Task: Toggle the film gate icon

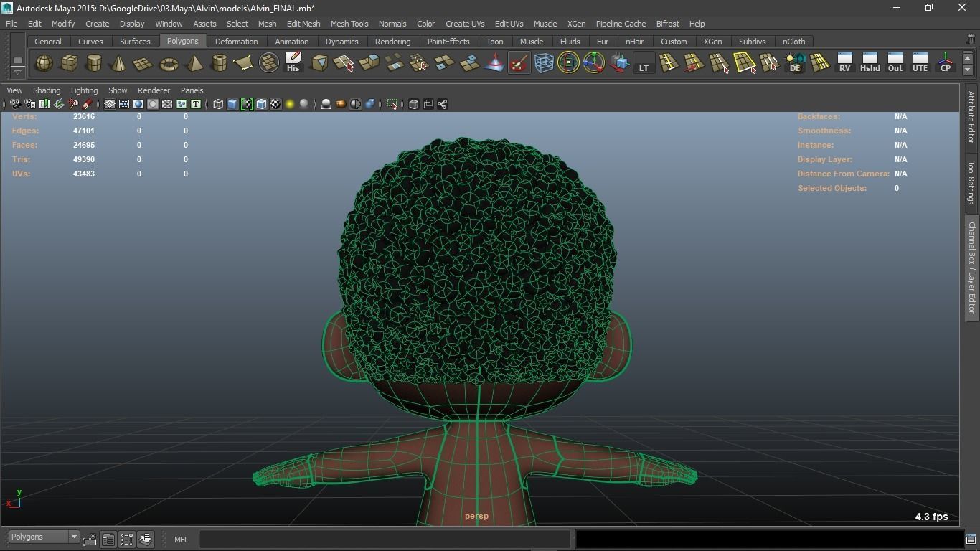Action: (x=124, y=104)
